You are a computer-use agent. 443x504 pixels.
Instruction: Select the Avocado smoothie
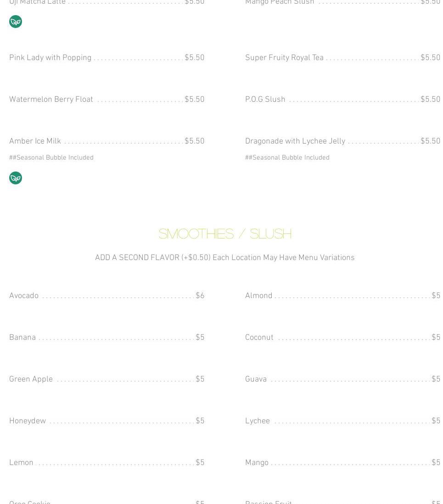click(24, 296)
